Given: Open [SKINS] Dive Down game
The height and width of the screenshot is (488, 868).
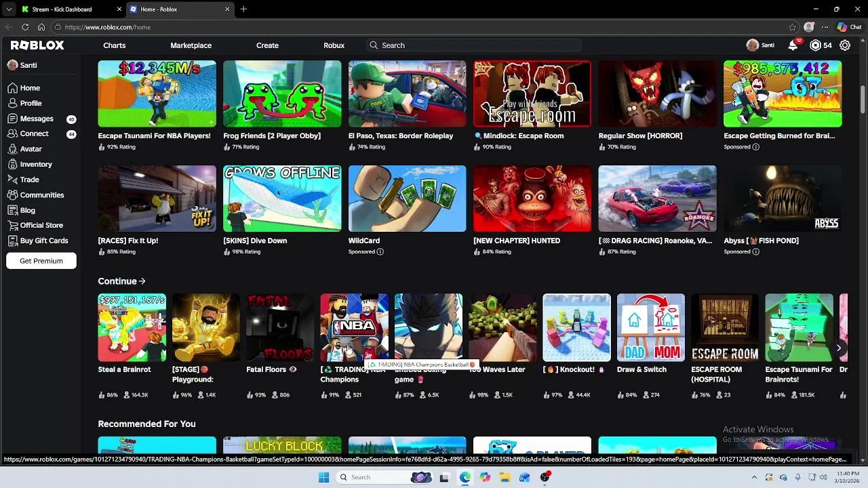Looking at the screenshot, I should pyautogui.click(x=282, y=199).
